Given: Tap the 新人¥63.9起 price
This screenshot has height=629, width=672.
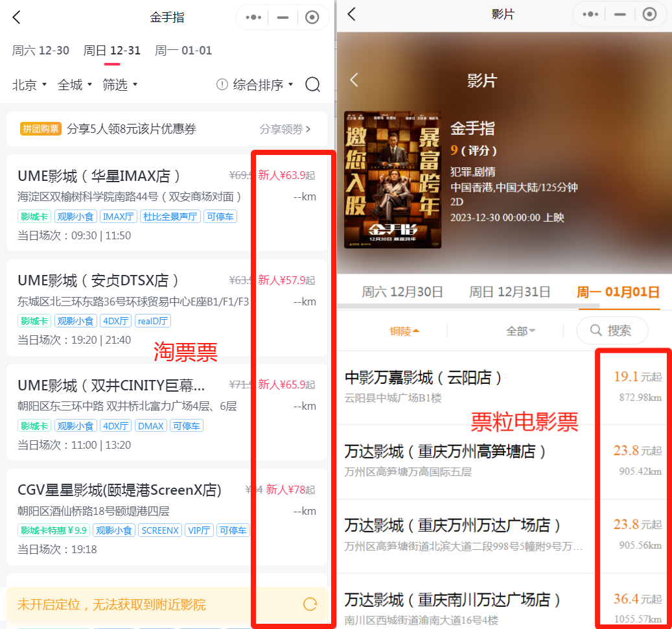Looking at the screenshot, I should coord(286,175).
